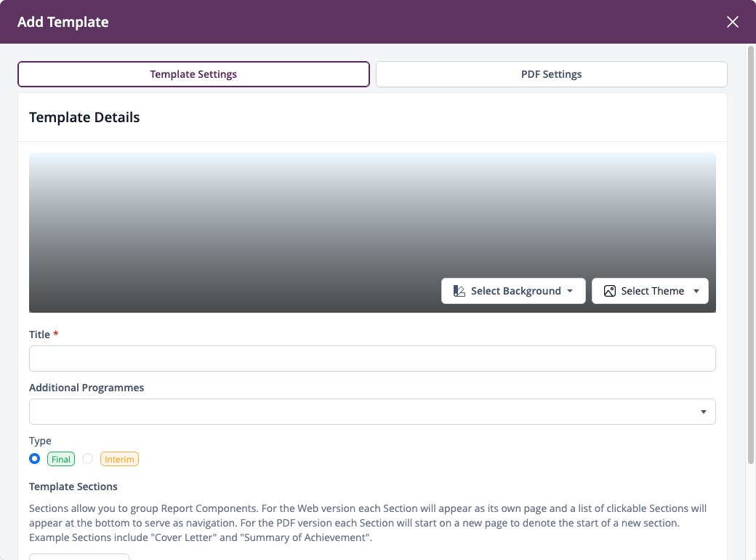Click into the Title input field
Image resolution: width=756 pixels, height=560 pixels.
[x=372, y=359]
